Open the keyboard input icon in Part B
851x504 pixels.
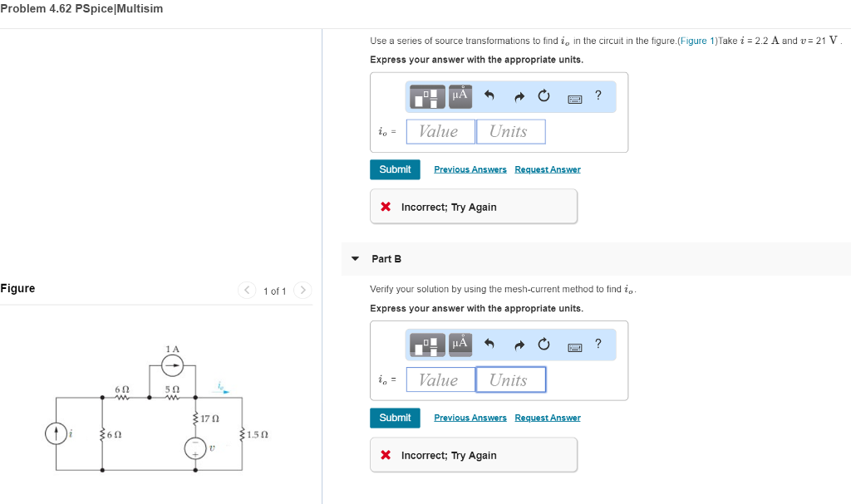573,347
